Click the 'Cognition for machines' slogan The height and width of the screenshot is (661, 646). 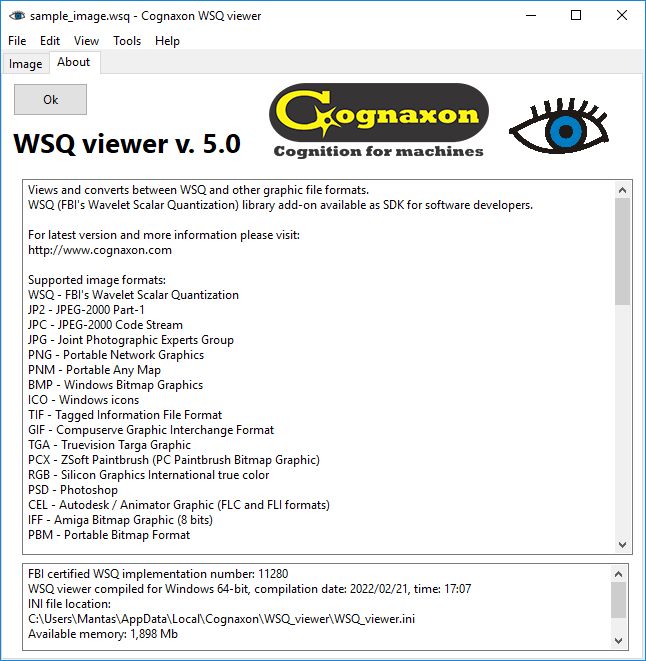tap(379, 151)
